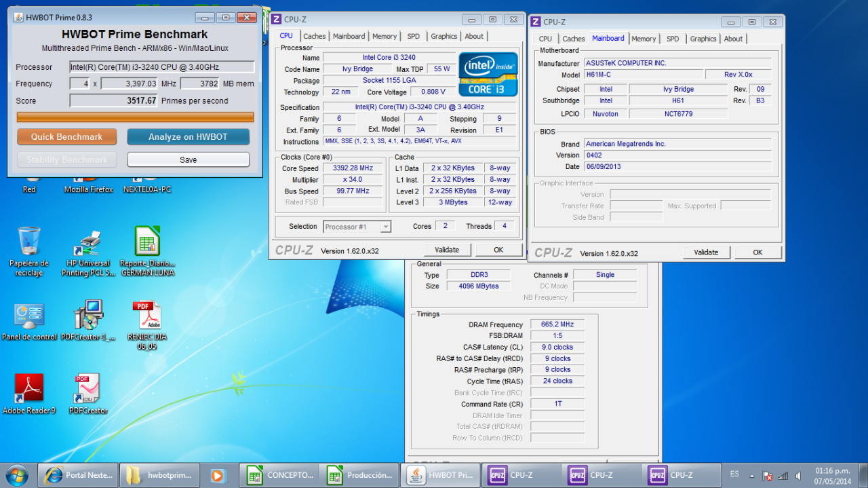
Task: Click the 3392.28 MHz Core Speed value
Action: pyautogui.click(x=353, y=168)
